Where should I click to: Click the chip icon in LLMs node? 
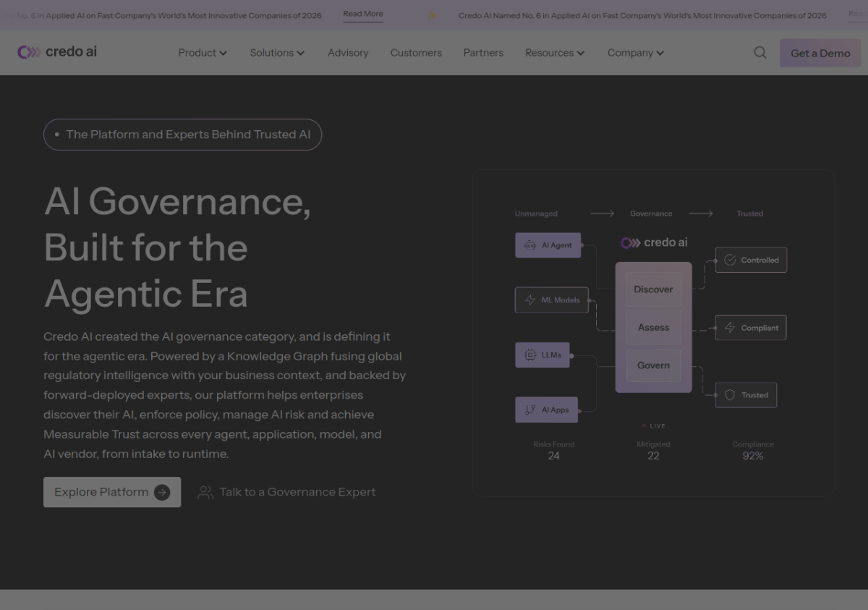point(530,355)
